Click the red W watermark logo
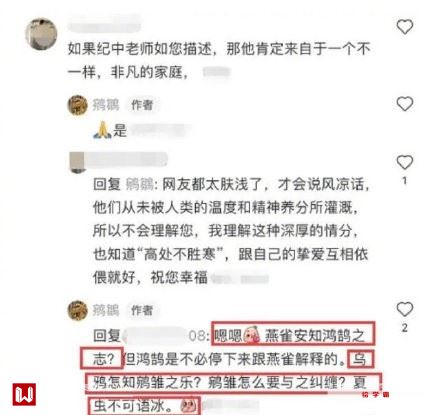 24,394
